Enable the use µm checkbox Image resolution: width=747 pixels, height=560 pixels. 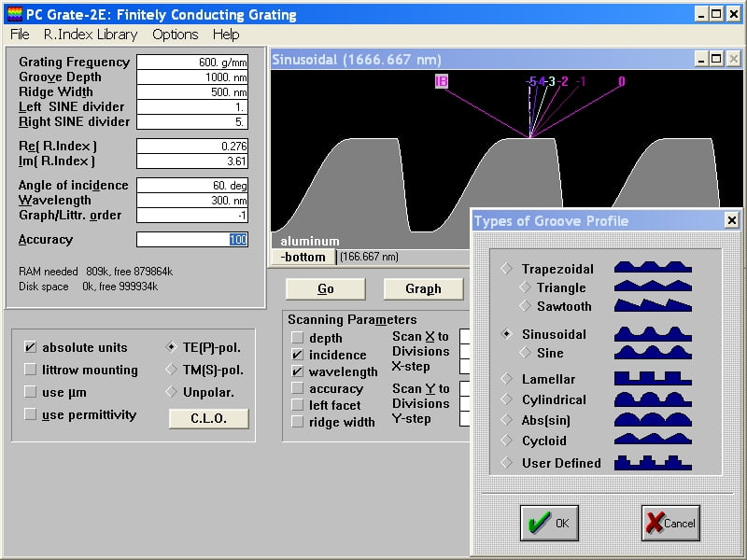tap(30, 392)
